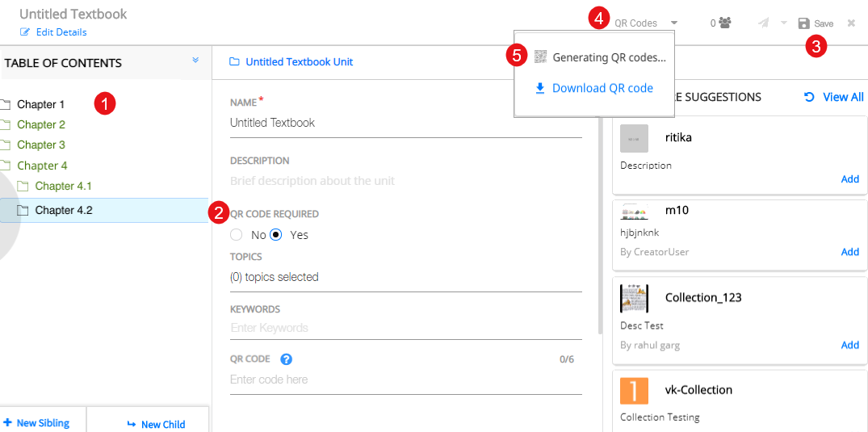
Task: Click the vk-Collection orange thumbnail
Action: pos(634,391)
